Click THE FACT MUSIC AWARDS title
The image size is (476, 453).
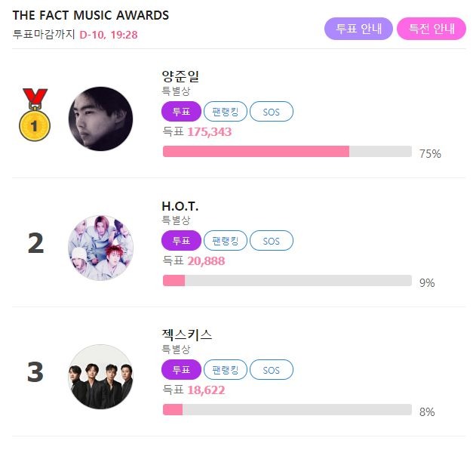click(91, 15)
